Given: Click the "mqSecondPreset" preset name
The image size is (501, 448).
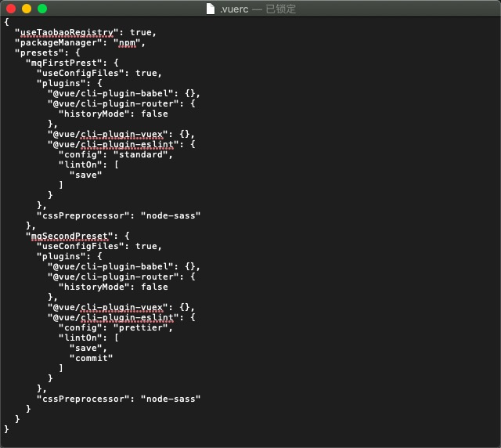Looking at the screenshot, I should (x=70, y=236).
